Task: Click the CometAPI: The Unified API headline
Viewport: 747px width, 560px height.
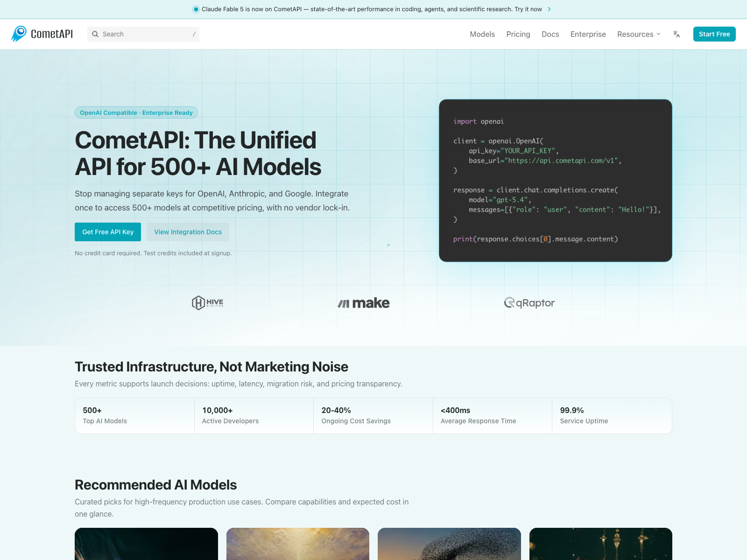Action: [x=198, y=154]
